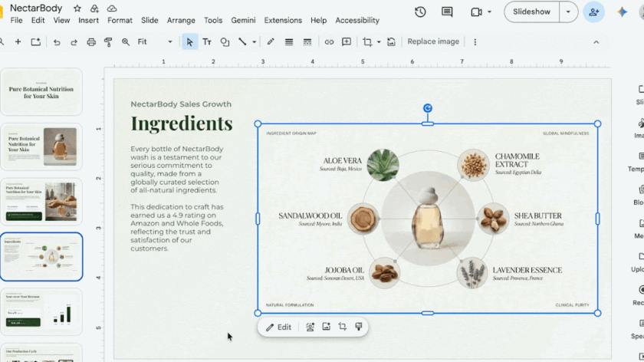Select the Line tool
This screenshot has height=362, width=644.
pyautogui.click(x=242, y=41)
